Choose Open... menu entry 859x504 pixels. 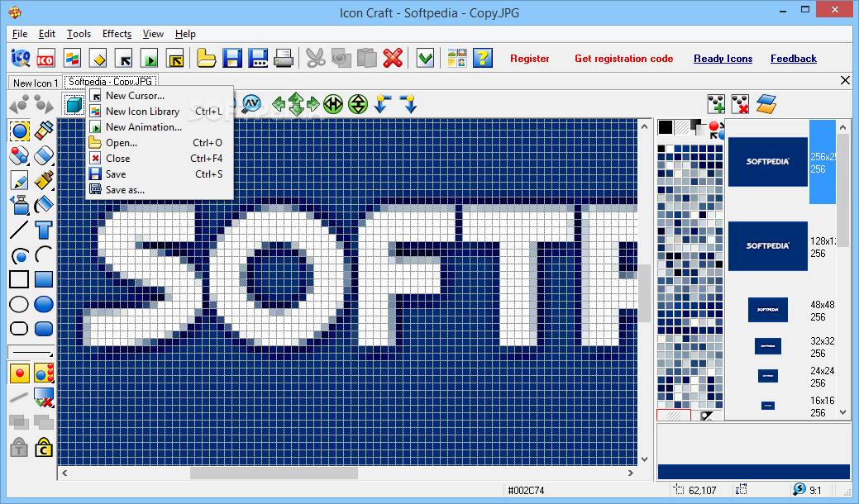(160, 143)
